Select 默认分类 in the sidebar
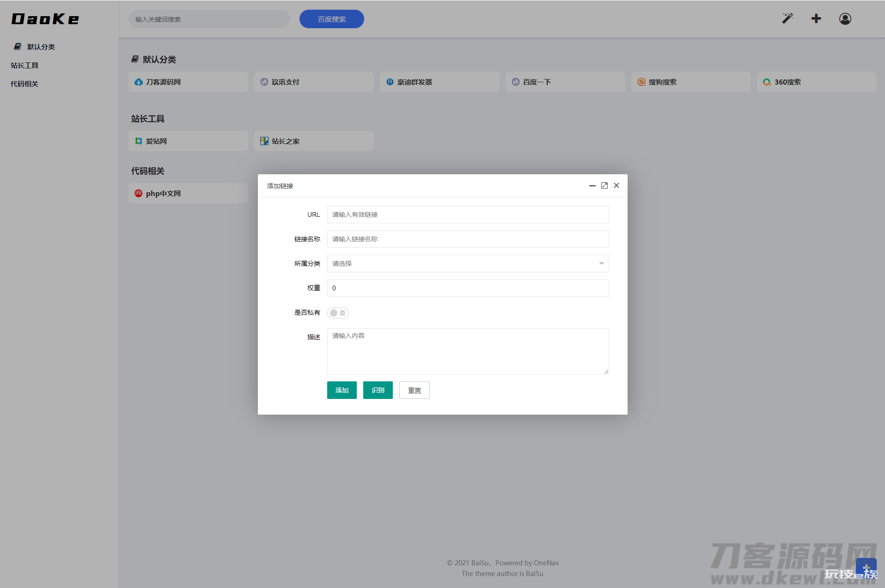The width and height of the screenshot is (885, 588). pos(41,47)
